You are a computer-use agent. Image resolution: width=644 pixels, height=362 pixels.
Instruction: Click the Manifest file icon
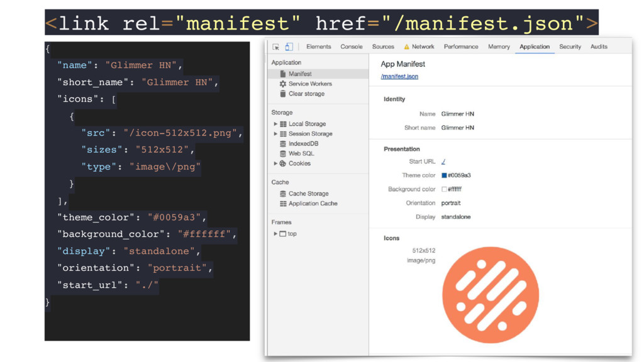pyautogui.click(x=283, y=74)
